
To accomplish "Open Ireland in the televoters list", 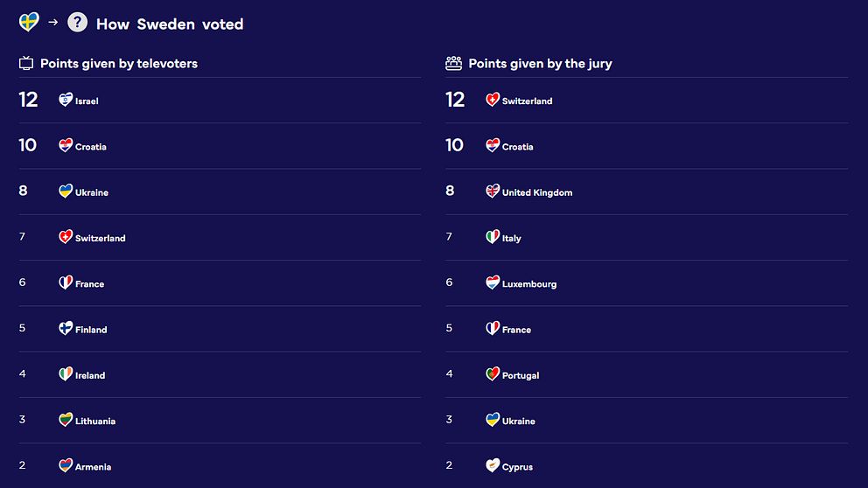I will pyautogui.click(x=220, y=374).
